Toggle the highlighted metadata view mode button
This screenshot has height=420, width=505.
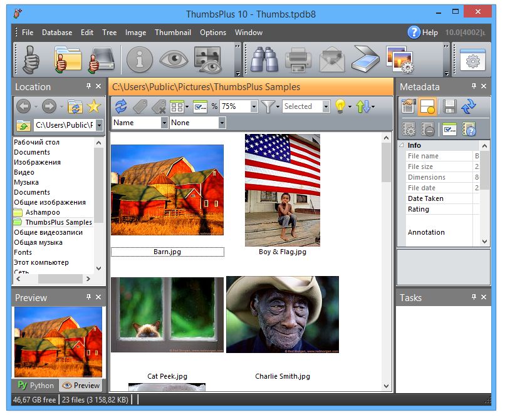(x=428, y=107)
